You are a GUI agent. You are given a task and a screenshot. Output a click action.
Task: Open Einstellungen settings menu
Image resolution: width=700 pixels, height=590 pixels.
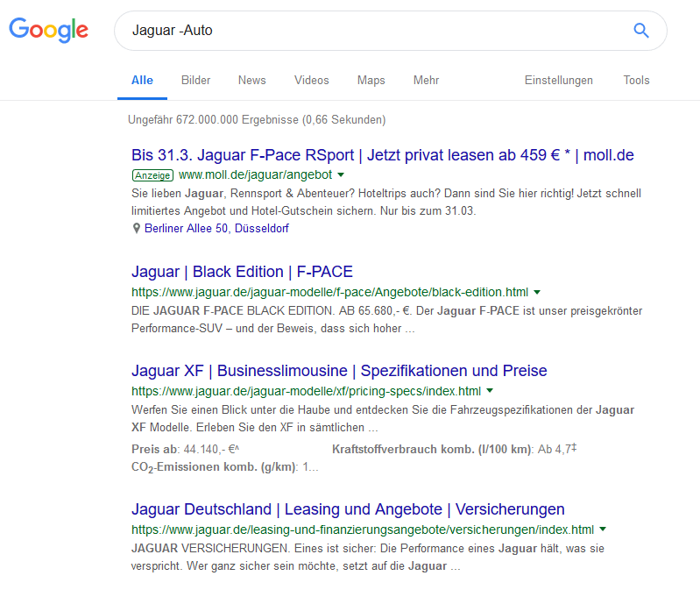point(558,80)
